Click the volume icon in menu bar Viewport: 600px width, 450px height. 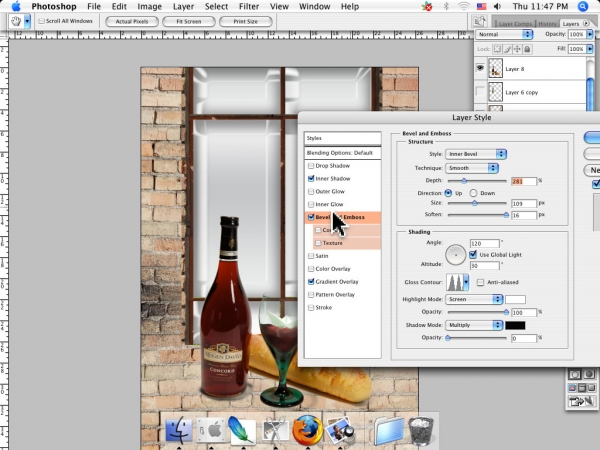pyautogui.click(x=497, y=6)
